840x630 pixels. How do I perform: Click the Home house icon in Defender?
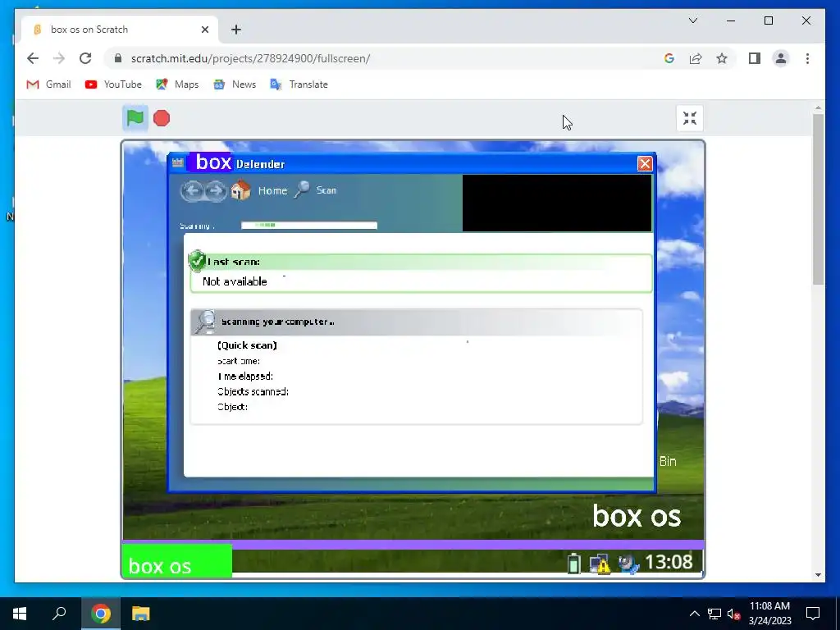240,189
